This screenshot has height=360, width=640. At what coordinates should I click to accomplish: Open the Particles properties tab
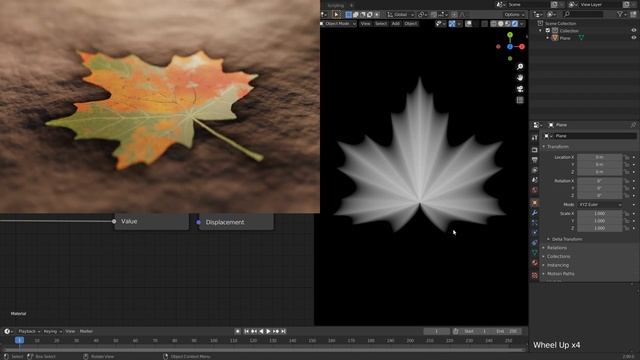535,223
